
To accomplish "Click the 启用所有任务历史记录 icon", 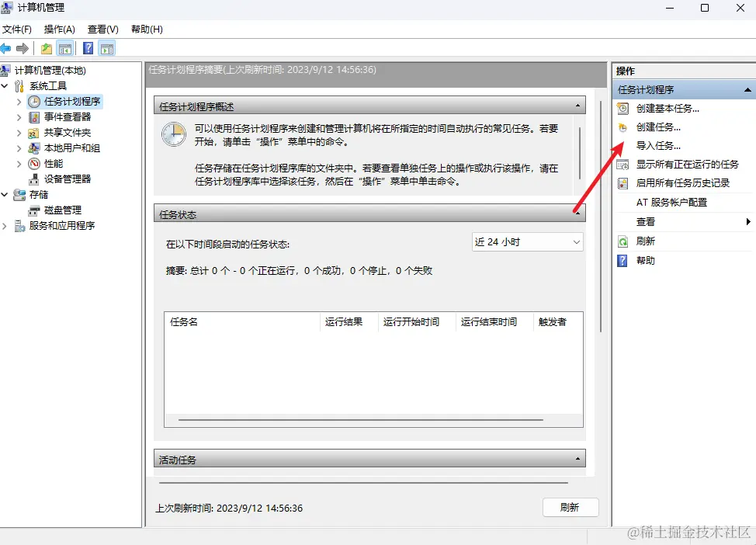I will pos(623,183).
